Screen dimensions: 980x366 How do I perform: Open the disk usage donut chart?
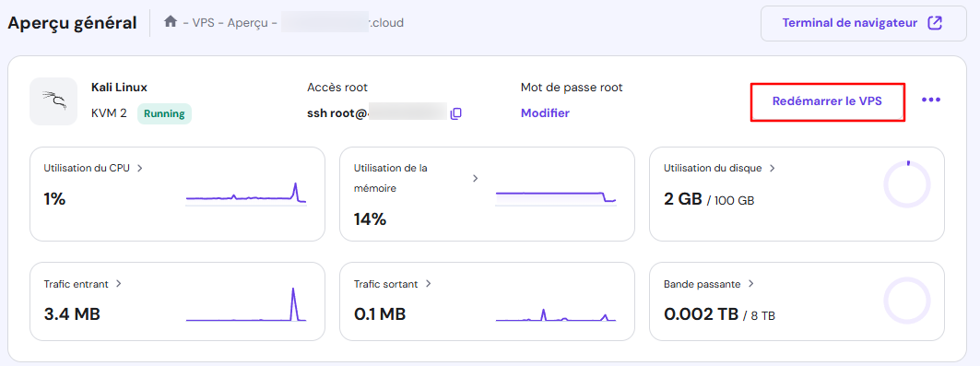click(907, 184)
